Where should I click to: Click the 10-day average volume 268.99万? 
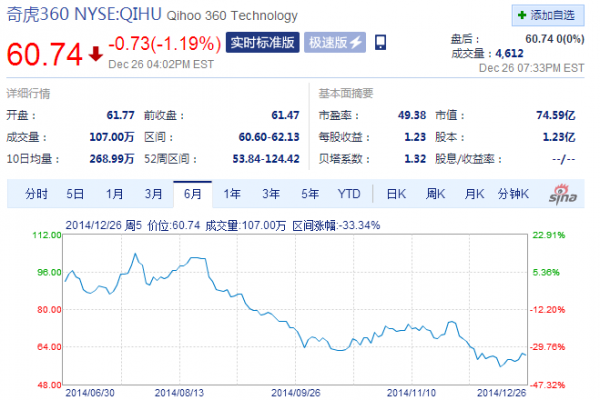(x=112, y=159)
